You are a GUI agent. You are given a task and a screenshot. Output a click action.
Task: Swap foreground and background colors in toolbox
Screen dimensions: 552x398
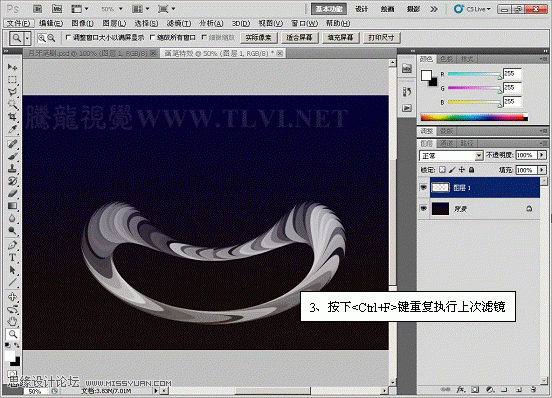coord(17,346)
